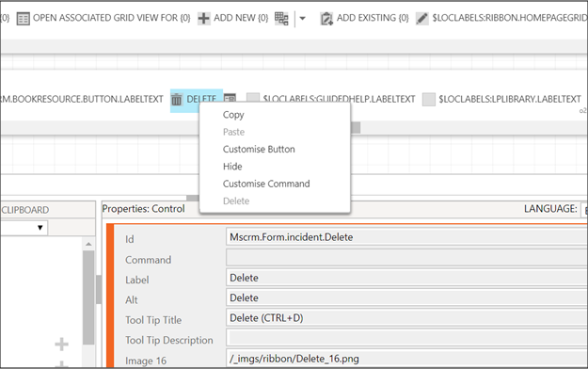Select the $LOCLABELS:LPLIBRARY.LABELTEXT button
The width and height of the screenshot is (588, 369).
tap(501, 99)
